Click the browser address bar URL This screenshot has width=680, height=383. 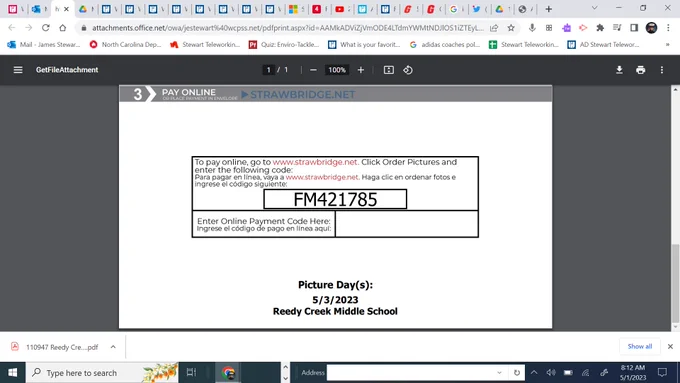(x=288, y=28)
